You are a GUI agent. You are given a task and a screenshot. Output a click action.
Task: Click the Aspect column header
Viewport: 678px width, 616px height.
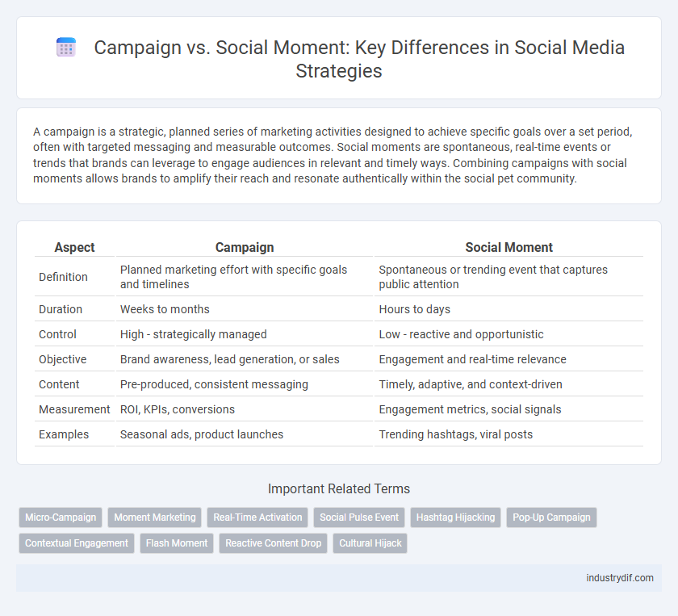[x=74, y=247]
